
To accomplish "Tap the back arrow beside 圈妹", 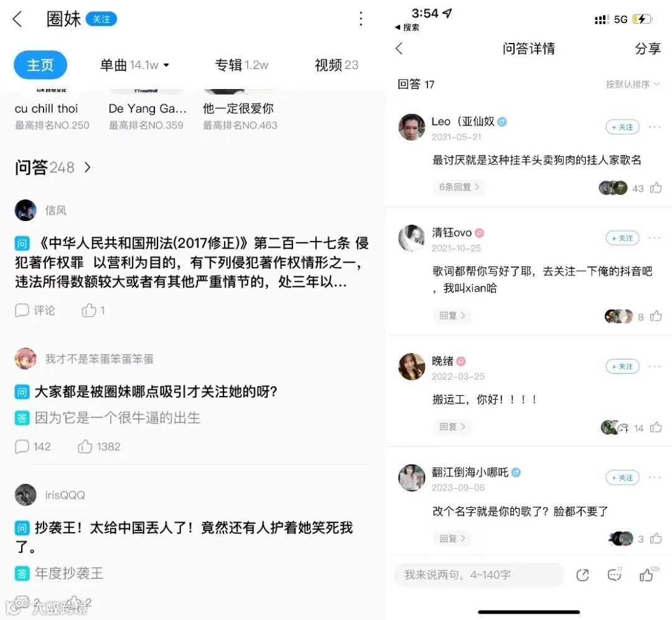I will [x=17, y=19].
